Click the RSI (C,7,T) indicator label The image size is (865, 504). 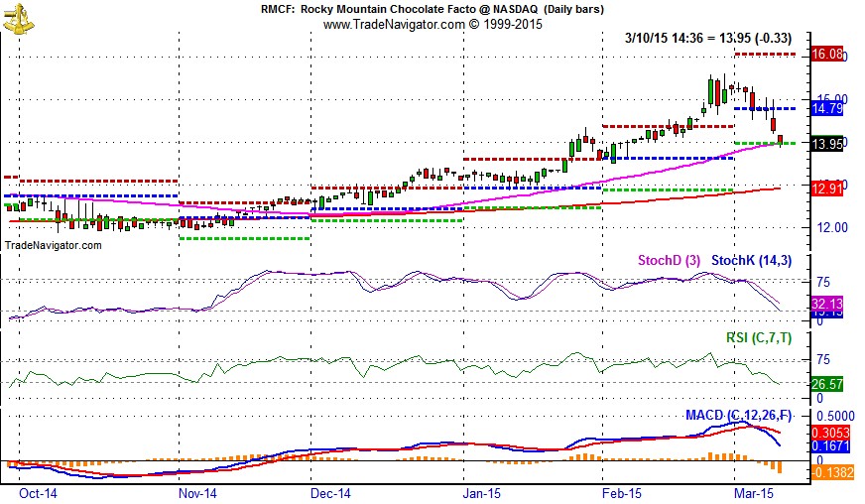(x=759, y=337)
